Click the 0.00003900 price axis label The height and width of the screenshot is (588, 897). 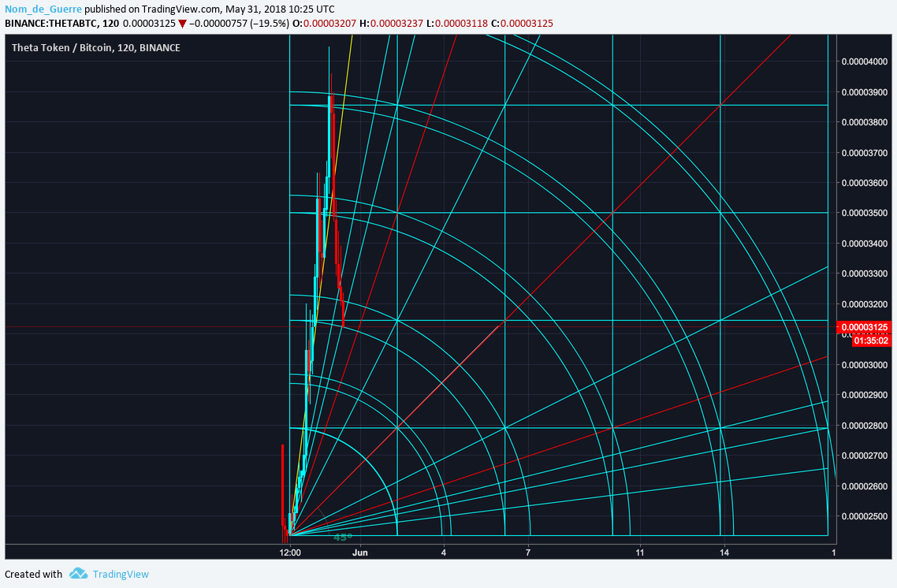point(865,92)
